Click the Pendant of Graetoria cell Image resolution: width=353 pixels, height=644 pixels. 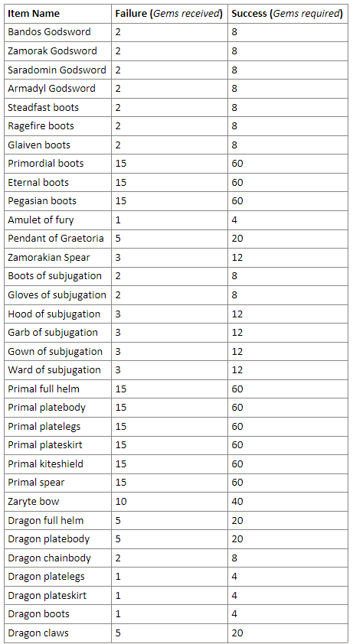click(x=56, y=238)
